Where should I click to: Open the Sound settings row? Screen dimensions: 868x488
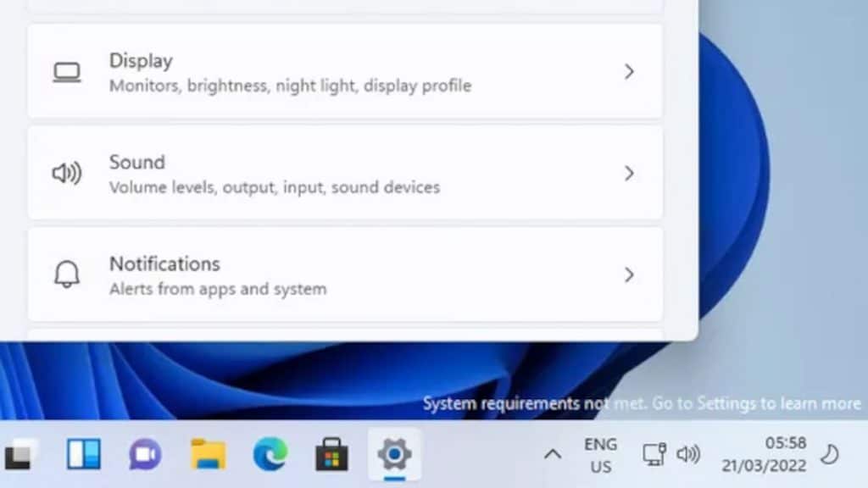(345, 173)
